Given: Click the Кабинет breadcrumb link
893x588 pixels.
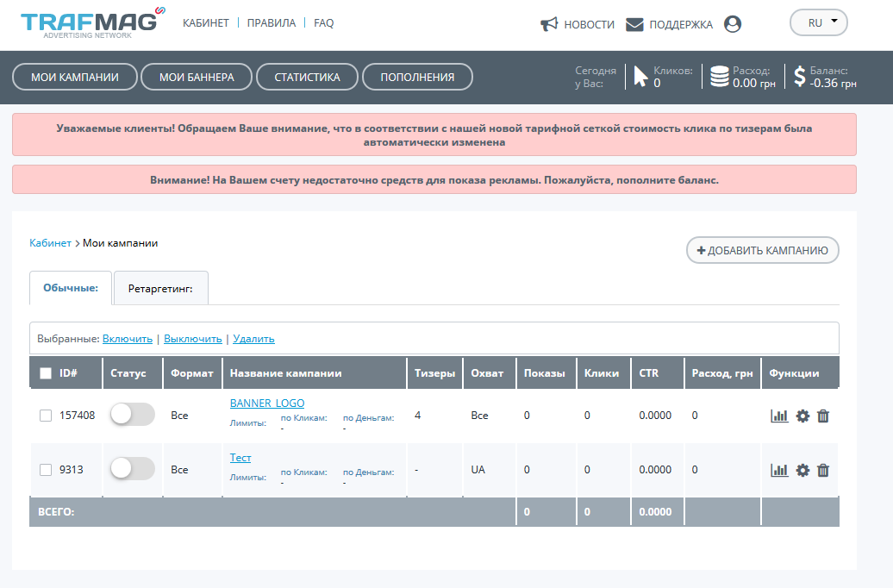Looking at the screenshot, I should tap(50, 243).
